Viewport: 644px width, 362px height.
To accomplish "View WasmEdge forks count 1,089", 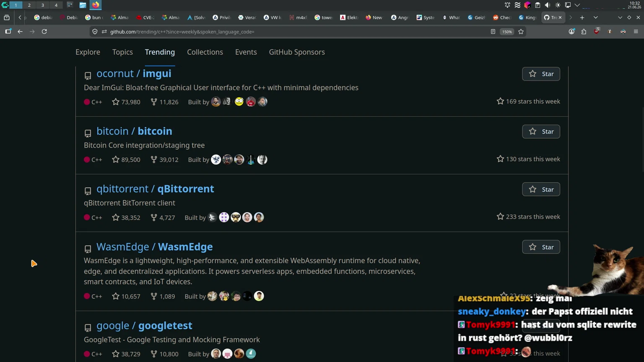I will click(x=163, y=296).
